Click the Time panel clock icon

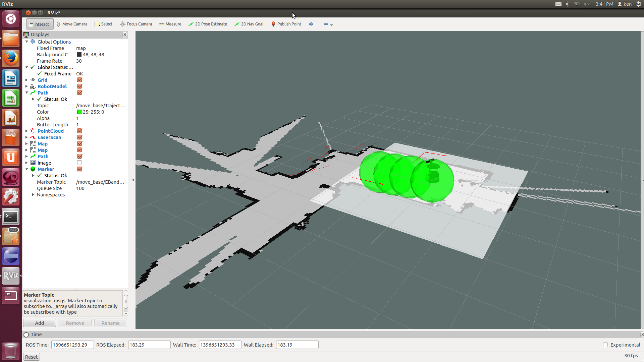26,335
